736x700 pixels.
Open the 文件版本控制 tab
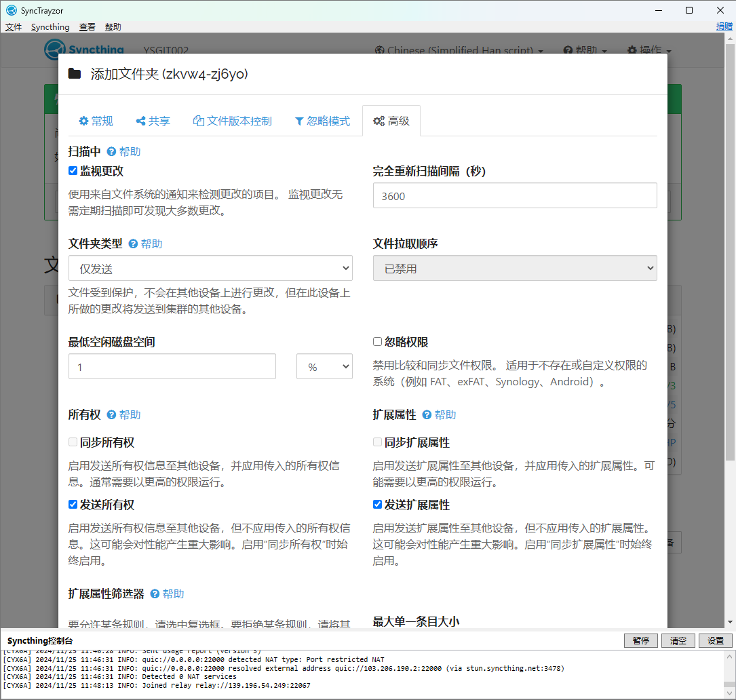(x=233, y=121)
